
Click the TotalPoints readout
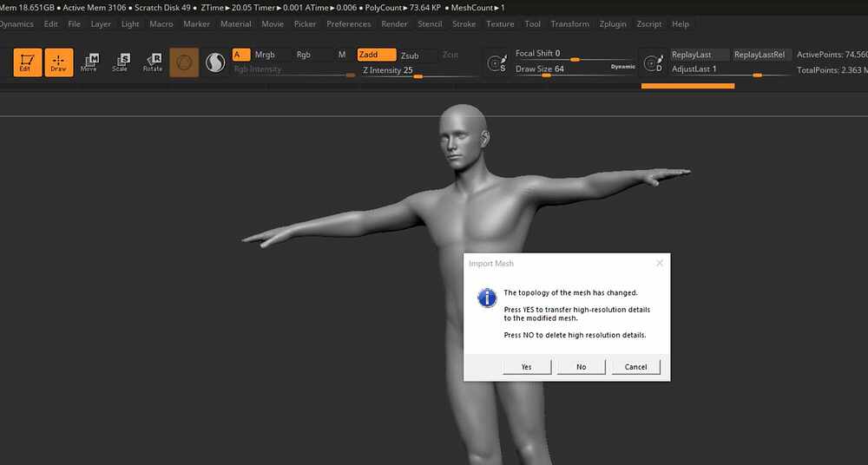coord(832,70)
